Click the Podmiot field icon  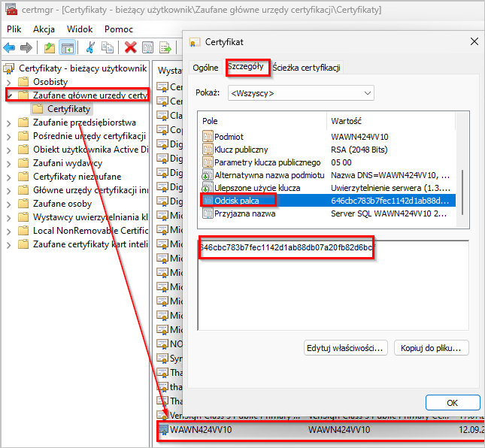point(208,136)
